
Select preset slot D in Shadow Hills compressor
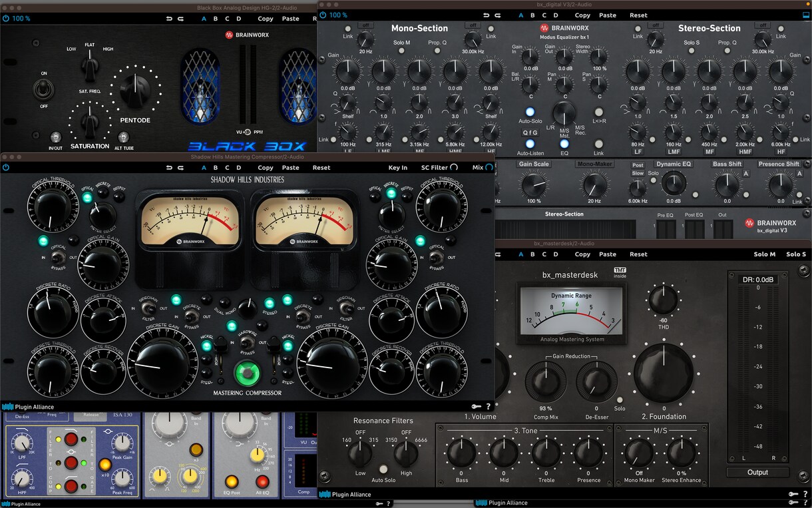[x=238, y=168]
